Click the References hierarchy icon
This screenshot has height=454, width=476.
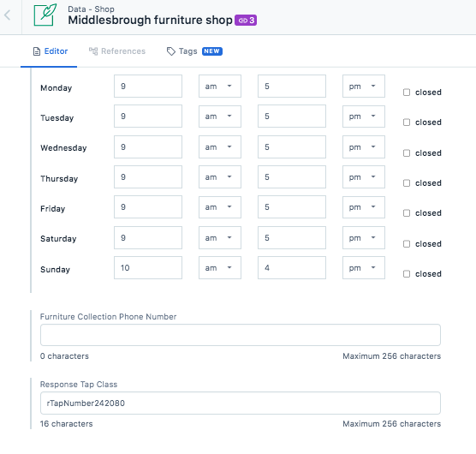tap(93, 51)
